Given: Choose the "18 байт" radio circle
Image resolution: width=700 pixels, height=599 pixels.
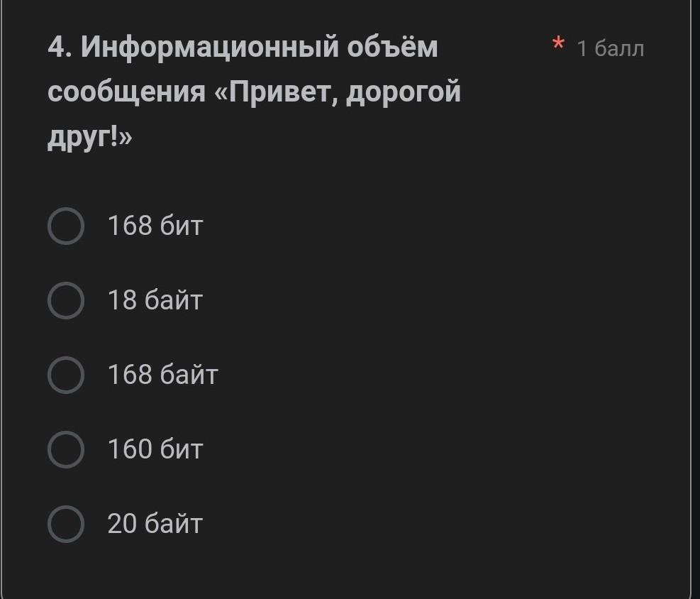Looking at the screenshot, I should coord(66,300).
